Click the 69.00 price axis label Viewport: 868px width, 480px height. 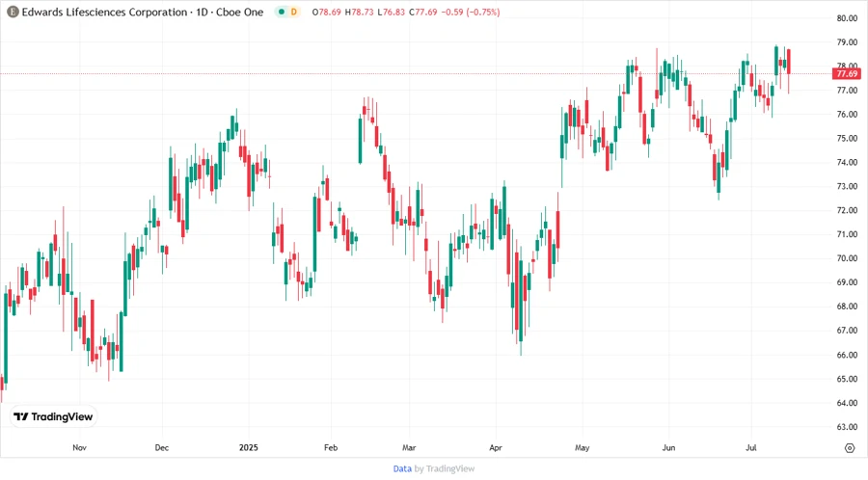pos(847,282)
